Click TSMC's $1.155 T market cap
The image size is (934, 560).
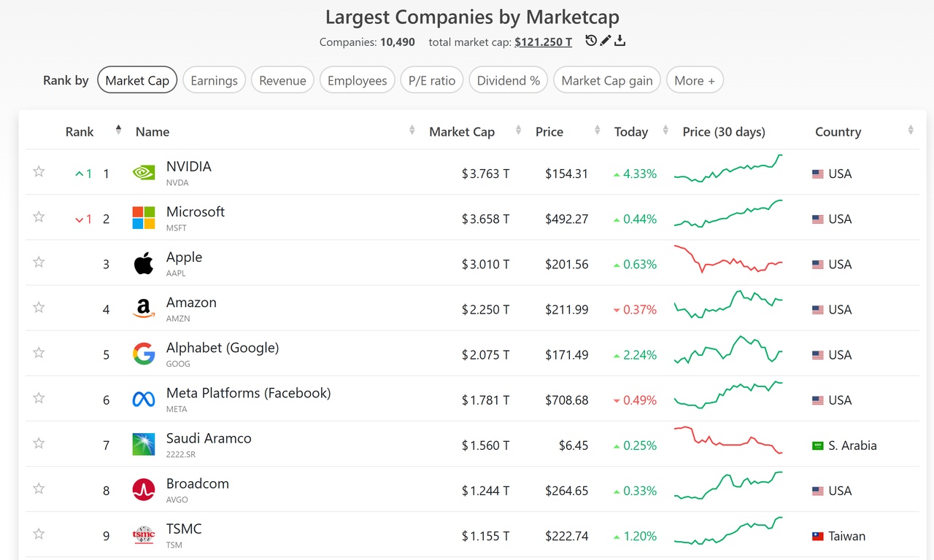click(485, 536)
